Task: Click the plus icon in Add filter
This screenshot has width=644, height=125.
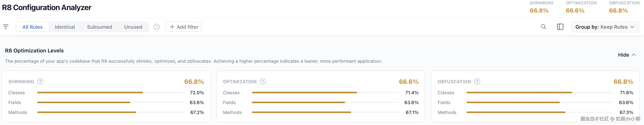Action: pos(172,27)
